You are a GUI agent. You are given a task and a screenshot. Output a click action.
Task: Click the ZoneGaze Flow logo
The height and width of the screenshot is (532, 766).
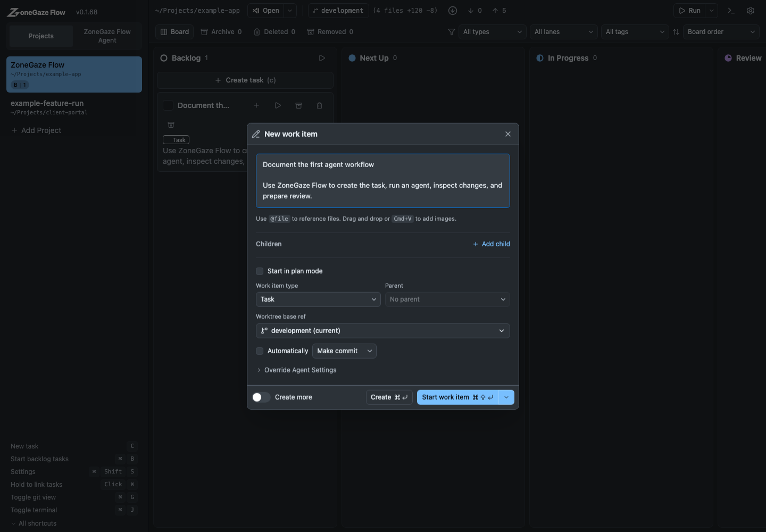point(36,12)
